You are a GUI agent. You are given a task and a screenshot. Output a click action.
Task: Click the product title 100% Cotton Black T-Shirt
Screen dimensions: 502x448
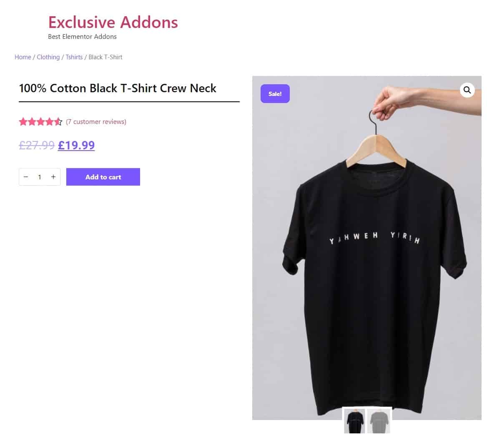point(118,88)
